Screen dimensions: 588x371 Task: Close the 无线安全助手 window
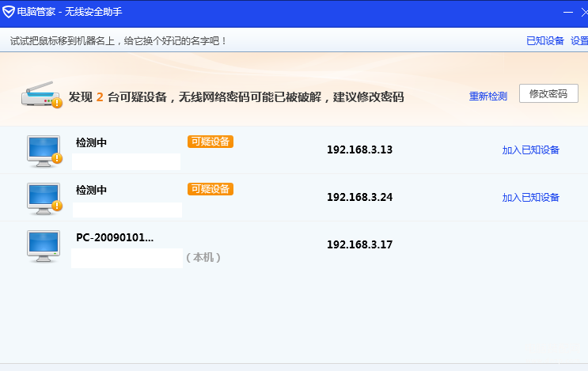click(x=584, y=13)
